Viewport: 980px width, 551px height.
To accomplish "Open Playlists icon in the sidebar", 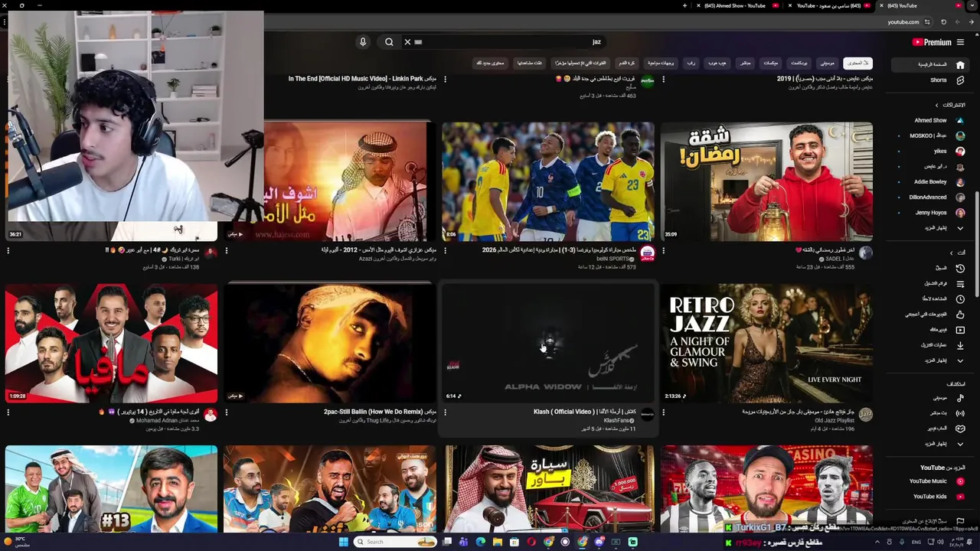I will tap(960, 283).
